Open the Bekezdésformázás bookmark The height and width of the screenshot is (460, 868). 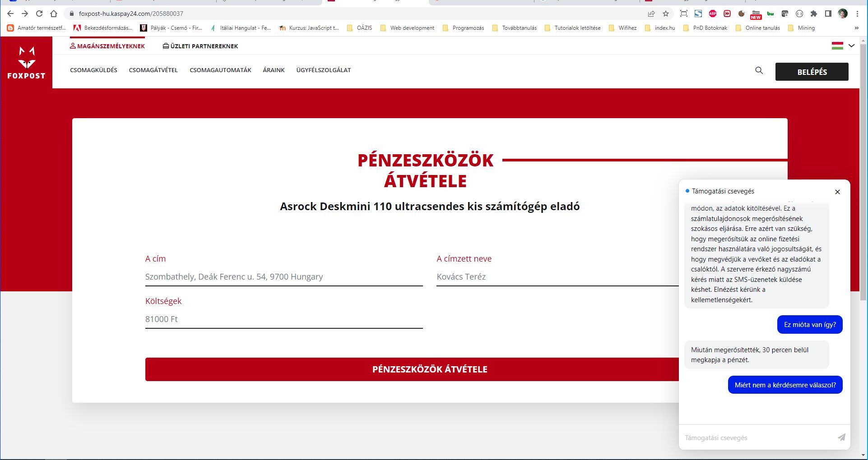click(103, 28)
